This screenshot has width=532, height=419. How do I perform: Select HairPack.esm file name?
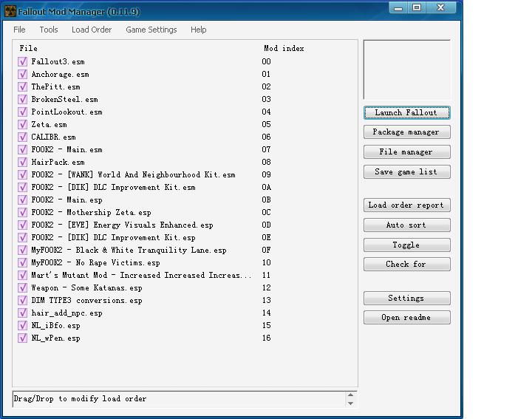[58, 162]
